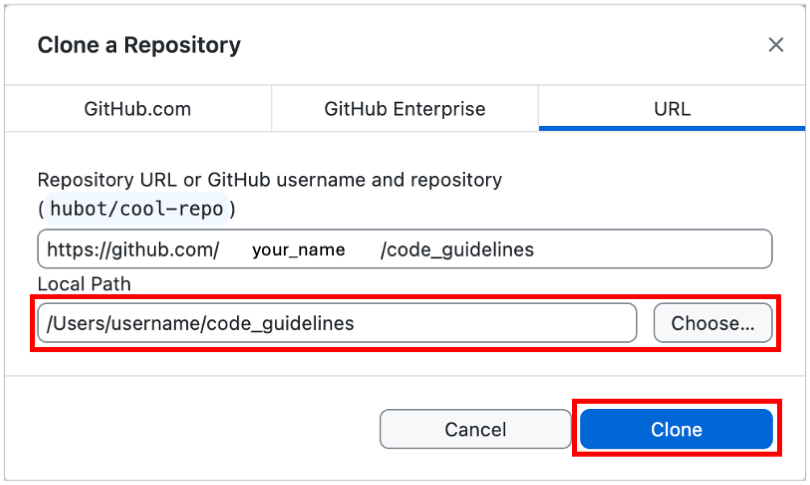Click the Repository URL input field
Image resolution: width=810 pixels, height=485 pixels.
click(405, 249)
